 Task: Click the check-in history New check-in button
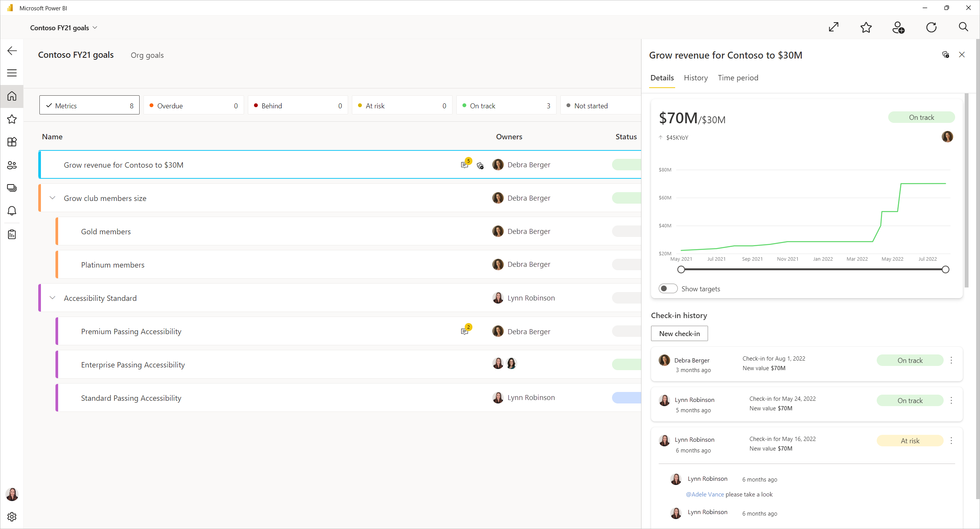[679, 333]
